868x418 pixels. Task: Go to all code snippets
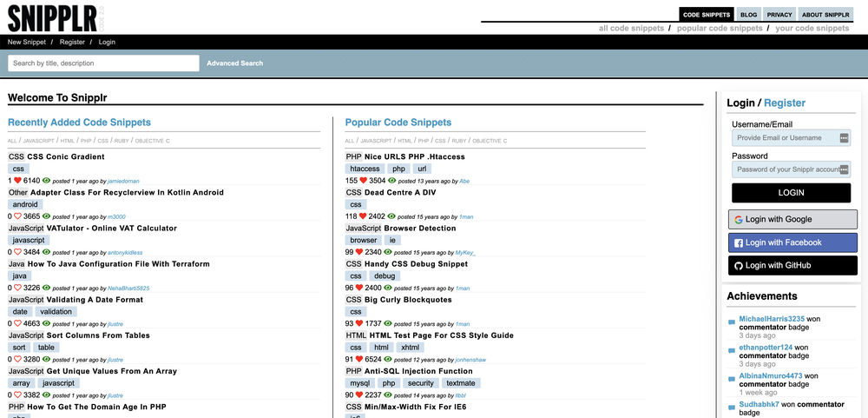631,29
